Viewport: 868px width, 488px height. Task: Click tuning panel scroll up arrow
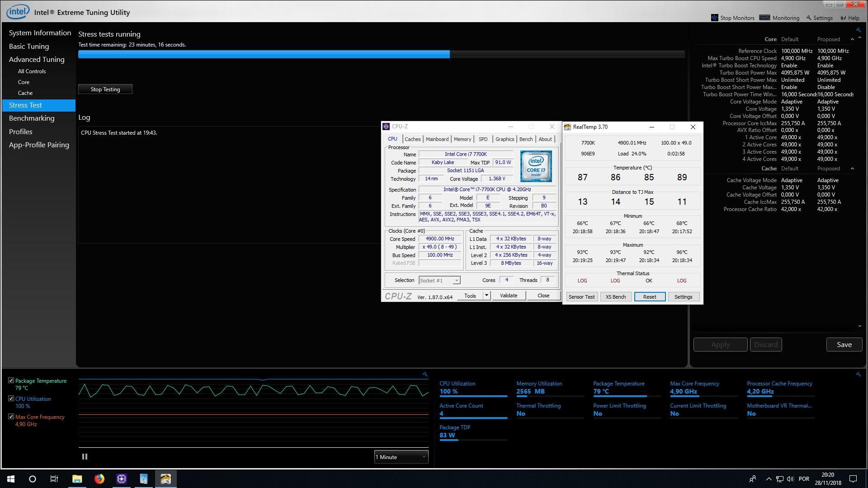coord(859,38)
